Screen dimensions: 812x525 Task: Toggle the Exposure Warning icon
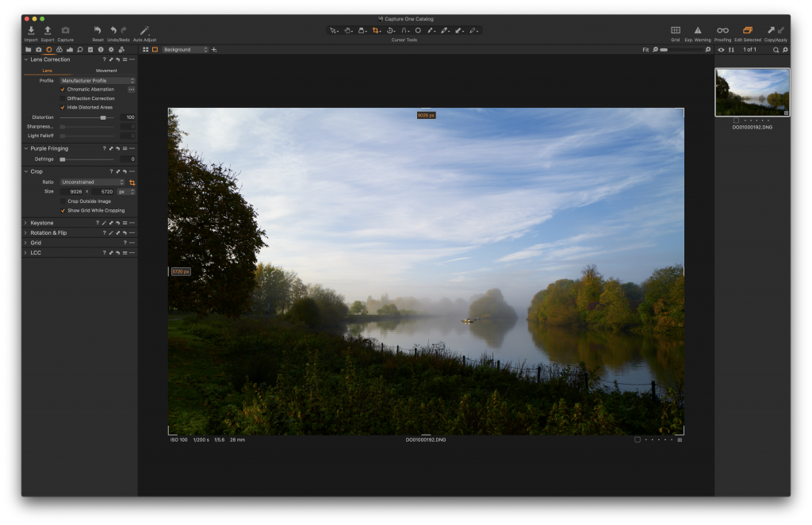click(698, 30)
